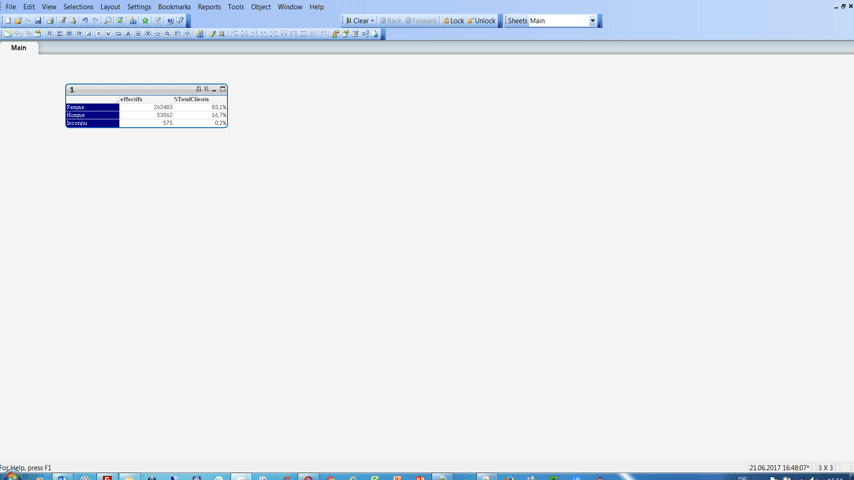
Task: Open the Settings menu
Action: (x=139, y=7)
